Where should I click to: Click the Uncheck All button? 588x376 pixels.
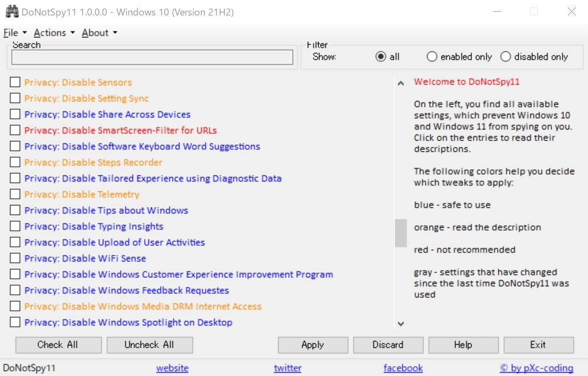(x=149, y=345)
